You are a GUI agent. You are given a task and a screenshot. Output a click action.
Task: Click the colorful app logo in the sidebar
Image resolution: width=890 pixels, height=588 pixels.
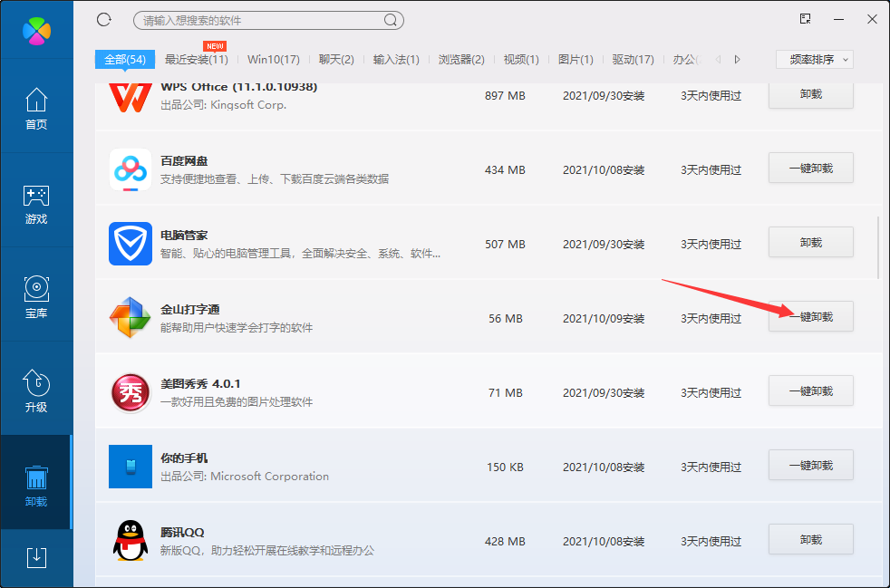(x=36, y=31)
